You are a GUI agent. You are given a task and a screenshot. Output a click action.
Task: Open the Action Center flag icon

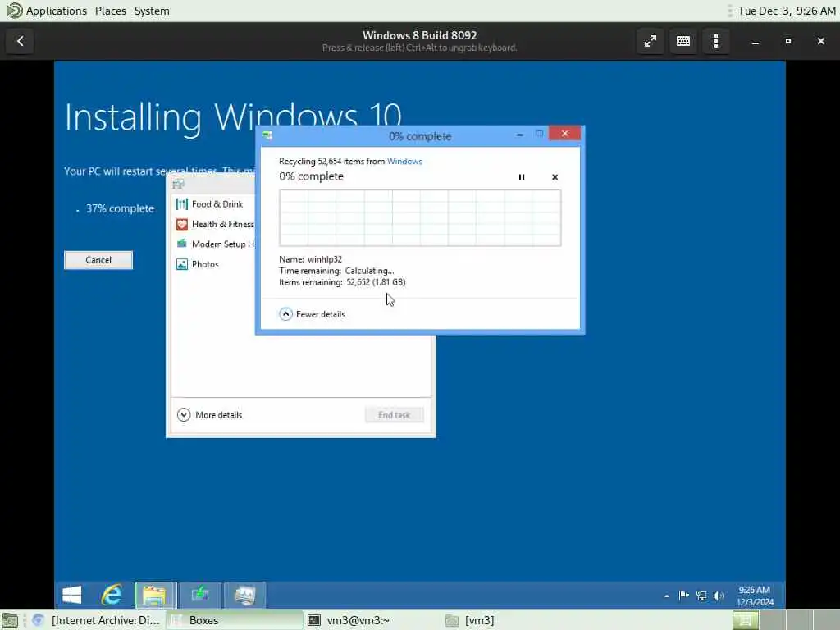[x=683, y=596]
